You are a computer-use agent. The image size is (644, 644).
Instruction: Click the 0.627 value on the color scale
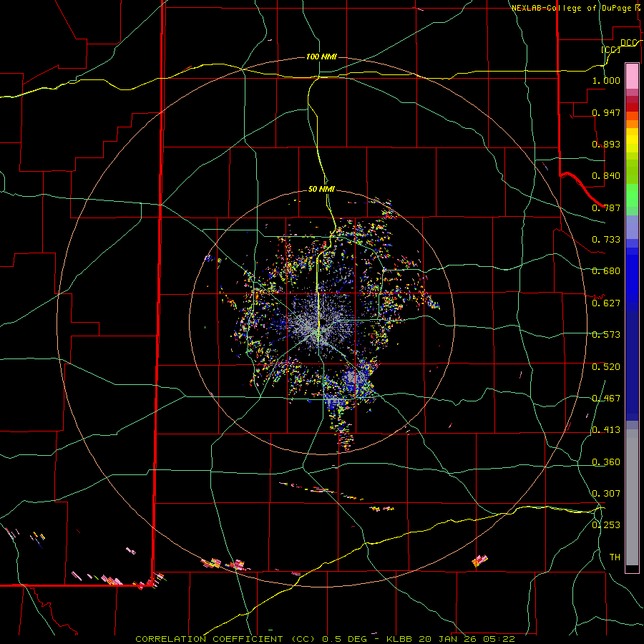(606, 303)
